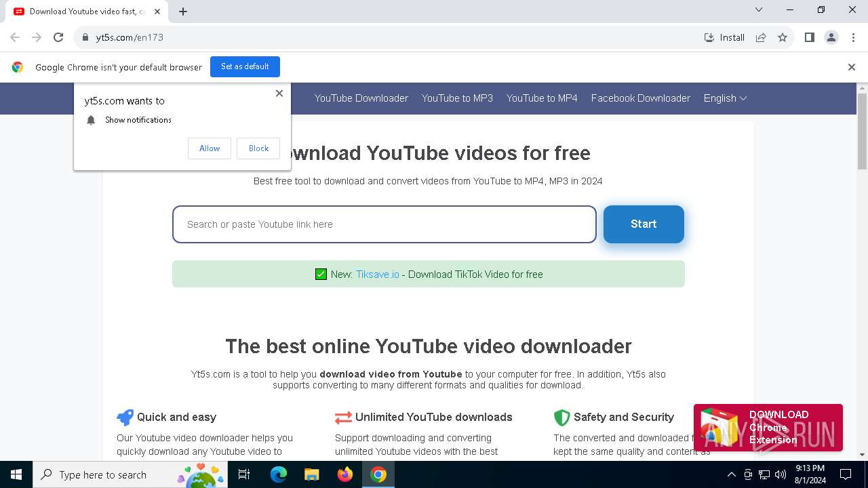Click the notification bell icon
Viewport: 868px width, 488px height.
(91, 120)
